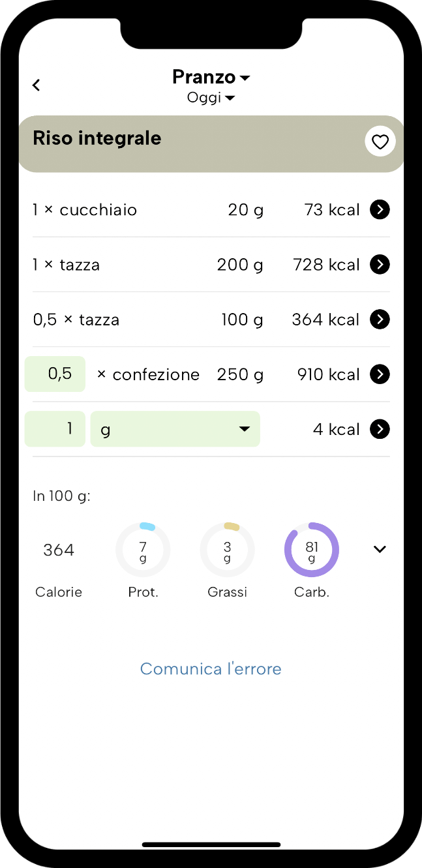422x868 pixels.
Task: Tap the Carb. 81 g ring
Action: 312,550
